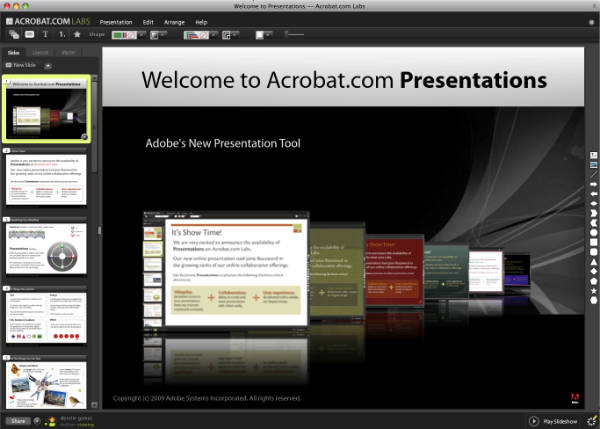Click the slide panel collapse handle

[x=99, y=230]
